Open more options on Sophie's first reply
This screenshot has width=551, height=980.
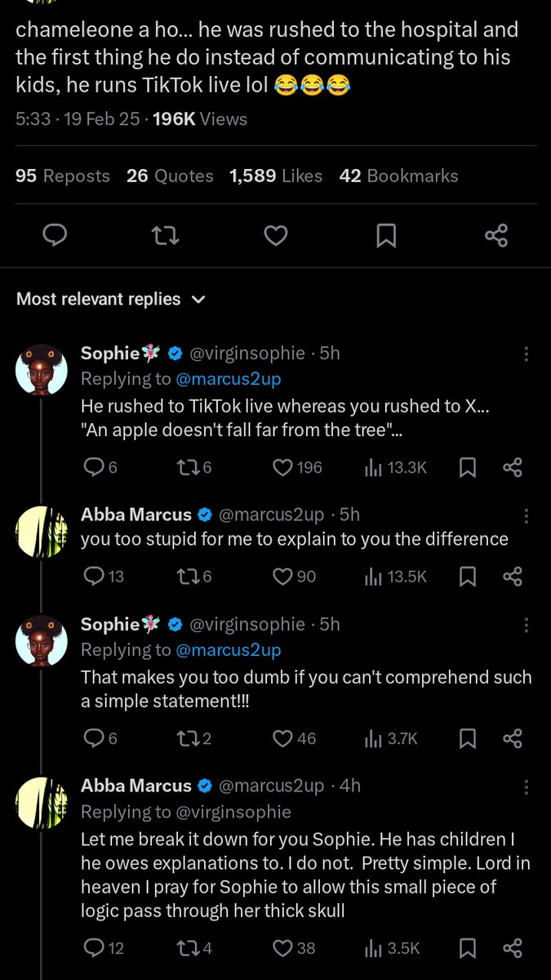pyautogui.click(x=527, y=354)
